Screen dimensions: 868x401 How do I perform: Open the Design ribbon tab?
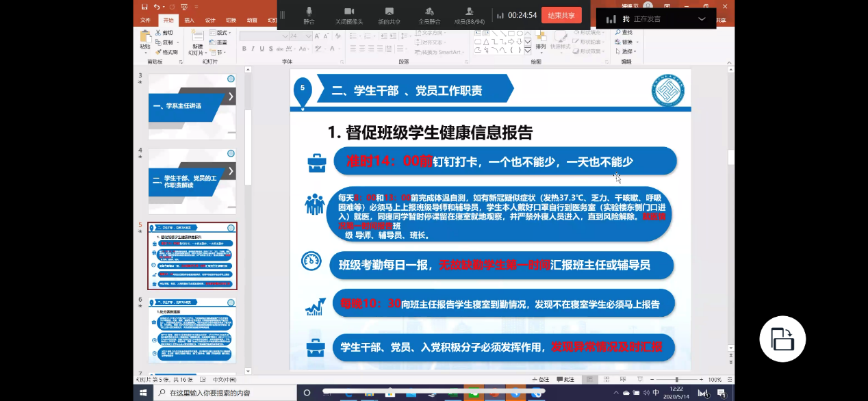pos(210,20)
